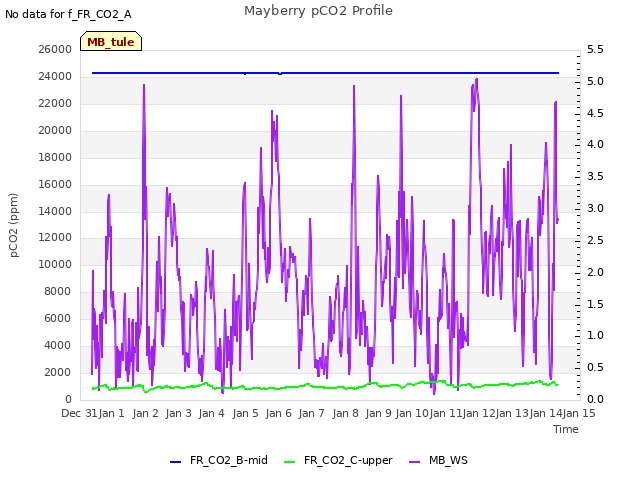
Task: Click the 16000 left axis value
Action: coord(55,184)
